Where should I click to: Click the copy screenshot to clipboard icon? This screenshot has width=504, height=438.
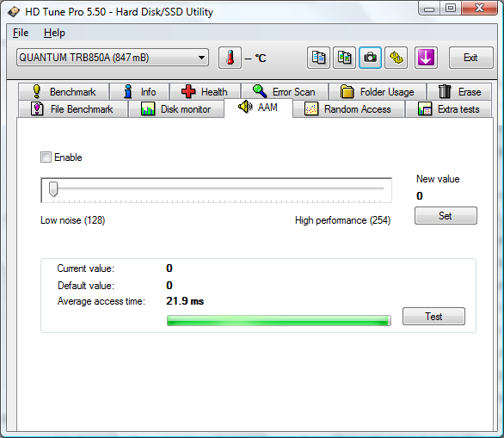pos(344,58)
